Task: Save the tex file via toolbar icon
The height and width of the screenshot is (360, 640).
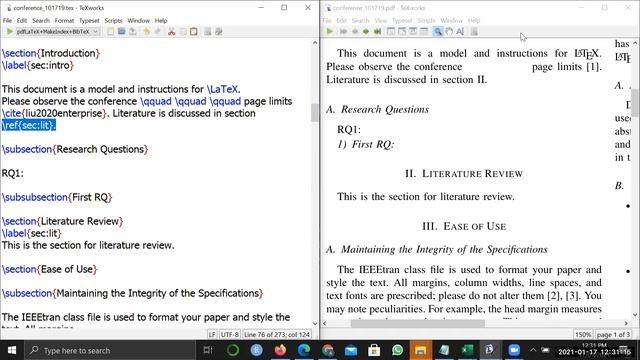Action: coord(133,31)
